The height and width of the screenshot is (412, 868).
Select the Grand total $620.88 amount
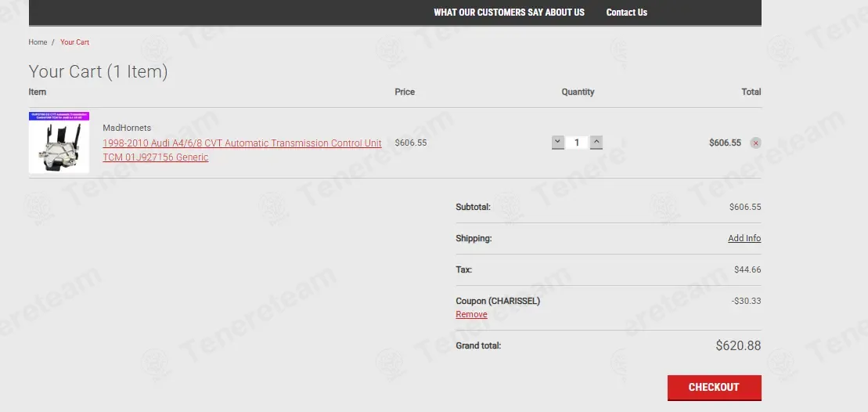[738, 345]
